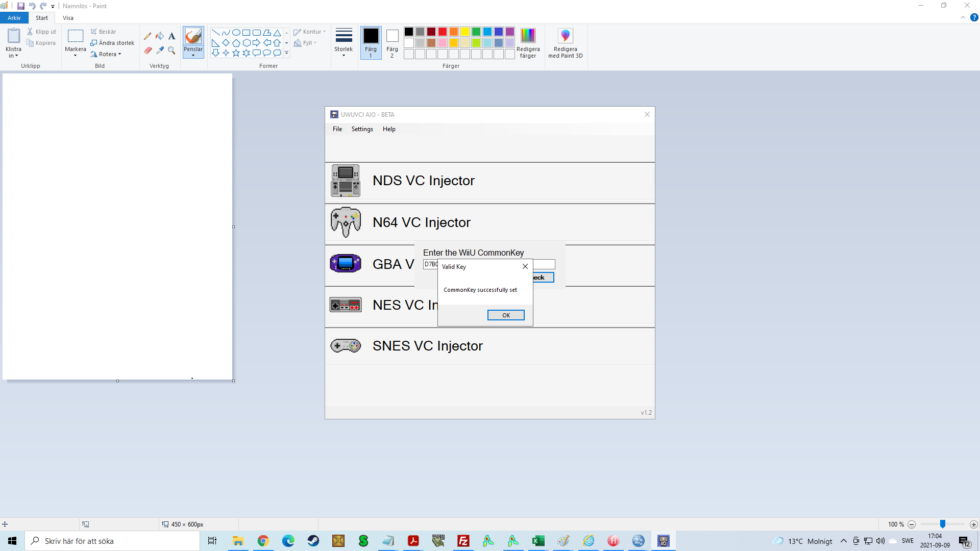The image size is (980, 551).
Task: Select the Magnifier tool
Action: point(172,51)
